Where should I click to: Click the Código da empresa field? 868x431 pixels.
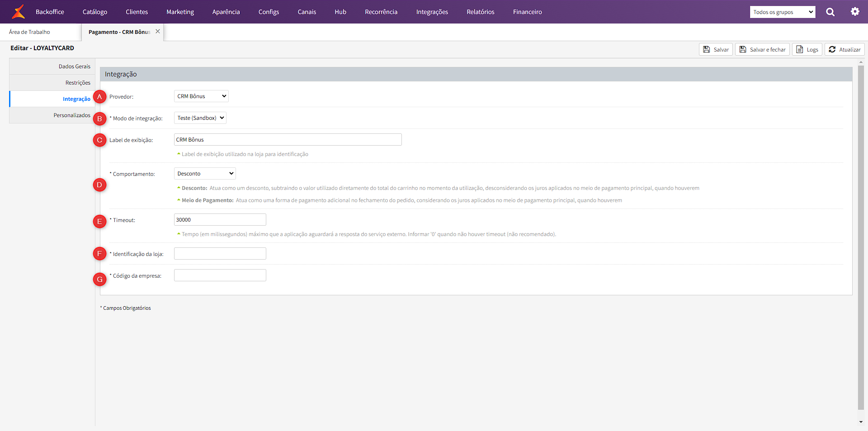pos(220,275)
